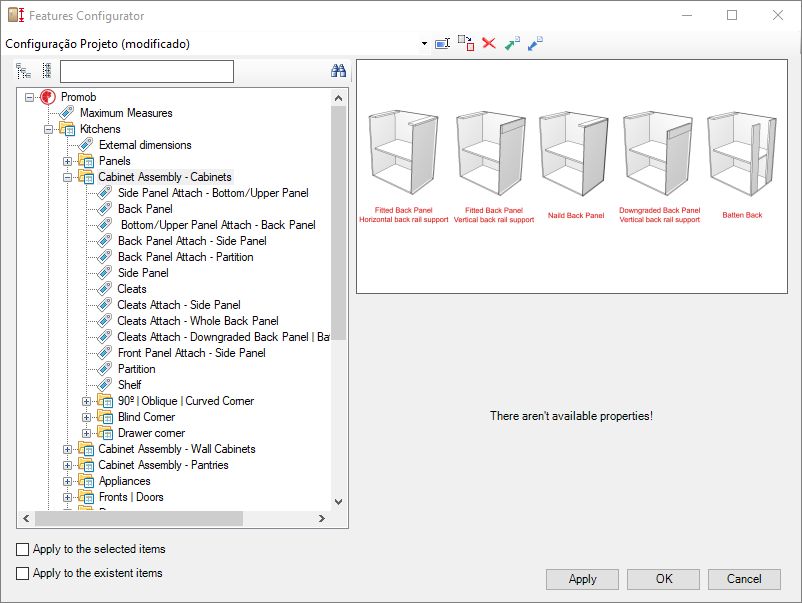Click the Shelf tag icon

point(105,385)
